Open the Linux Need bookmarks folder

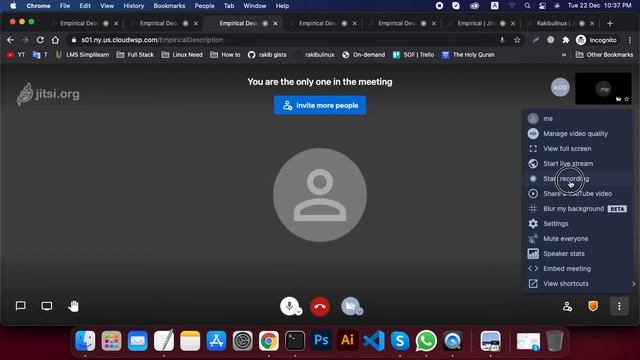[182, 55]
